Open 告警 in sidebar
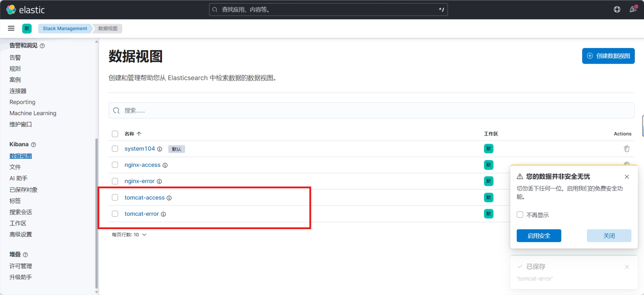 tap(15, 58)
